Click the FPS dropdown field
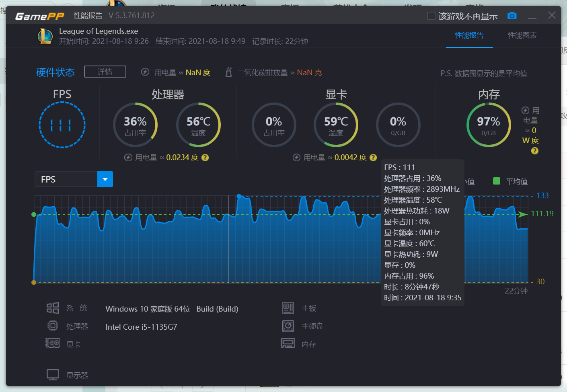The image size is (567, 392). (74, 179)
